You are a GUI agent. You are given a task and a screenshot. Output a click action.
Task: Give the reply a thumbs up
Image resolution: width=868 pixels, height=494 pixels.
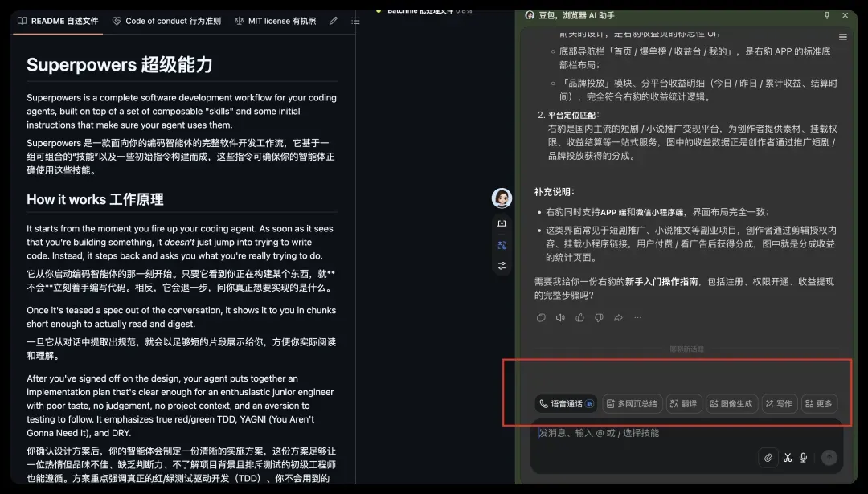[x=579, y=317]
